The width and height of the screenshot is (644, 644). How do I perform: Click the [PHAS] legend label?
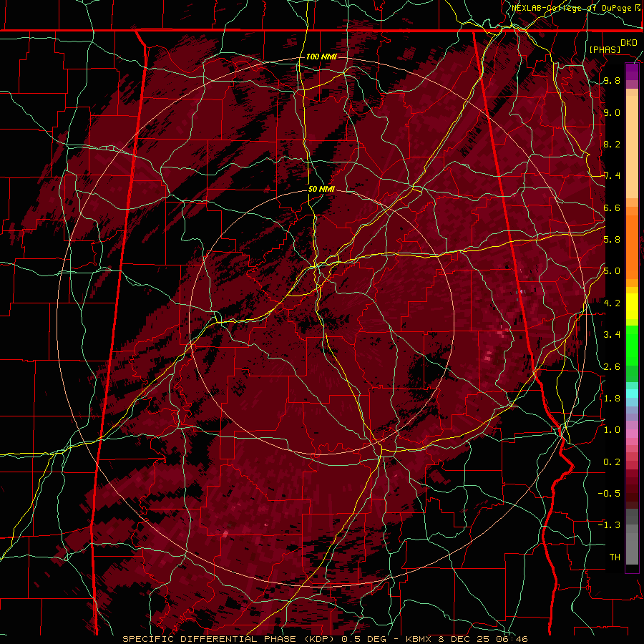tap(605, 49)
